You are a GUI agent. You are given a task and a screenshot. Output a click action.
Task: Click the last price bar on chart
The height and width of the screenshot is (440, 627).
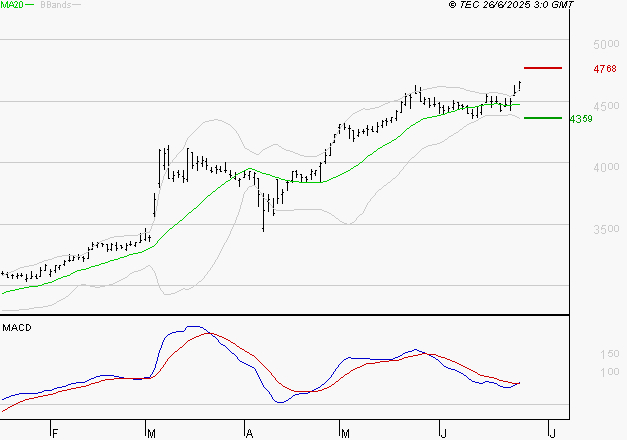tap(519, 86)
